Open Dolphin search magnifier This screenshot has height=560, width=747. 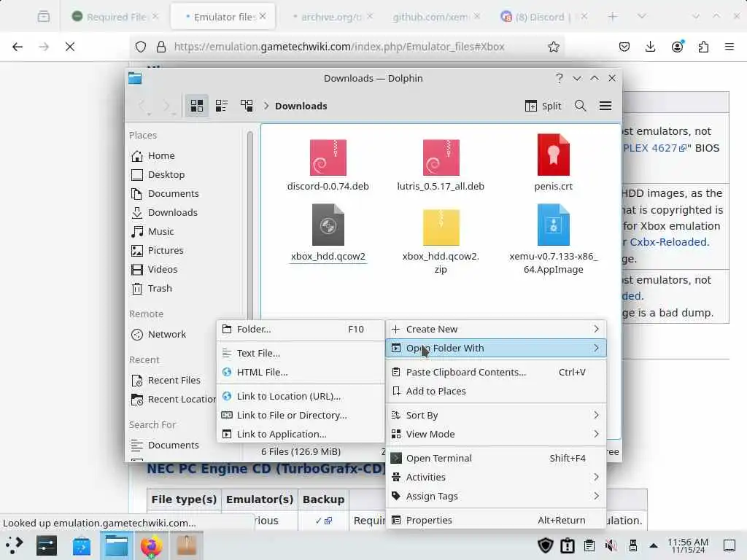[580, 106]
